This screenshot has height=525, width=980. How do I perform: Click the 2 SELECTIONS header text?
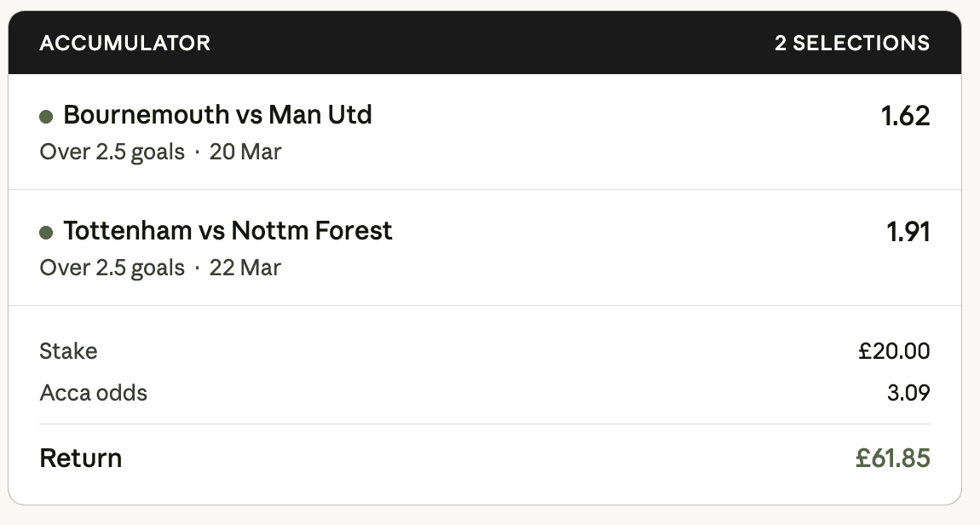tap(851, 43)
